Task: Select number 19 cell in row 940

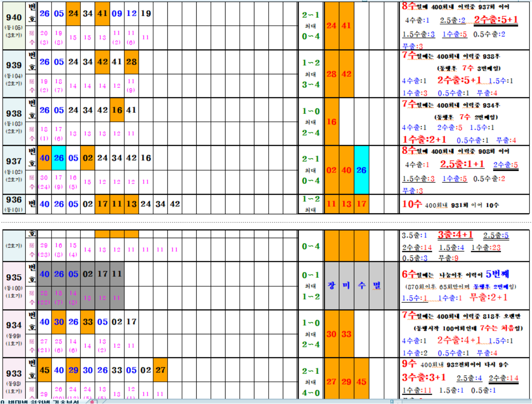Action: click(146, 13)
